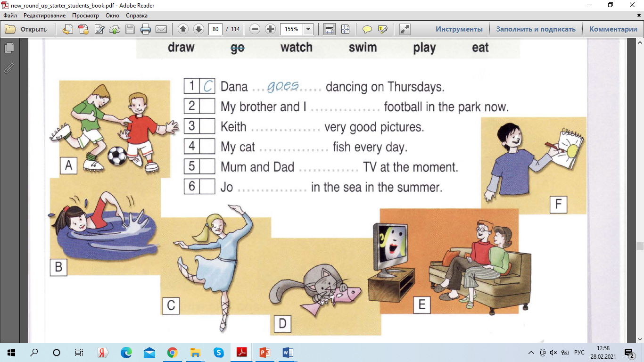Go to previous page with up arrow
The image size is (644, 362).
tap(183, 29)
